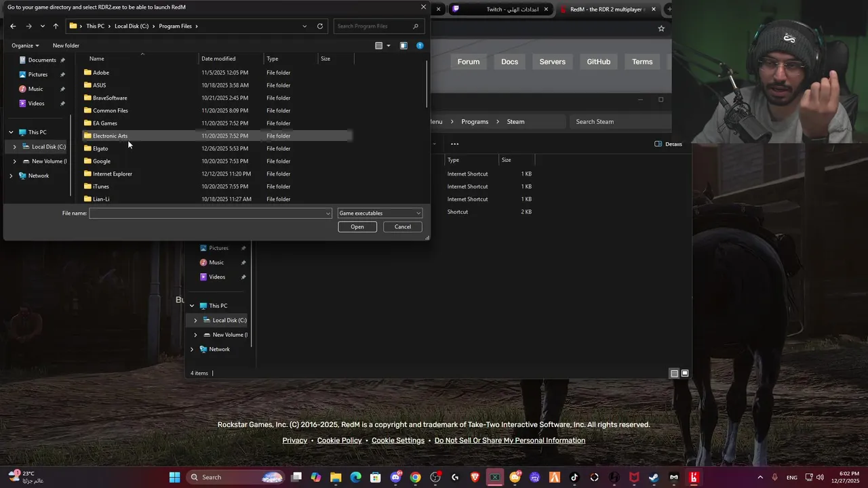Open Docs in RedM site navigation
This screenshot has width=868, height=488.
(x=509, y=62)
